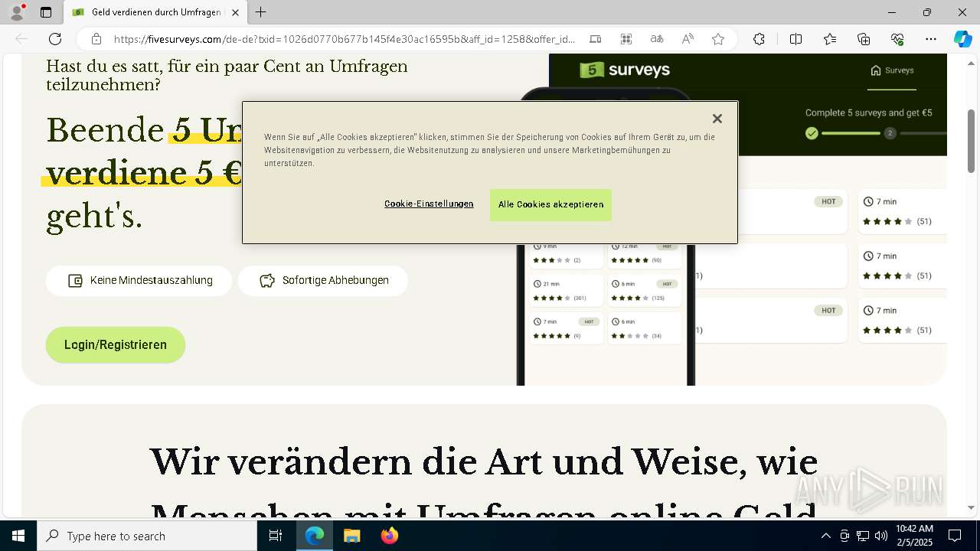Screen dimensions: 980x551
Task: Click the taskbar search box
Action: 147,536
